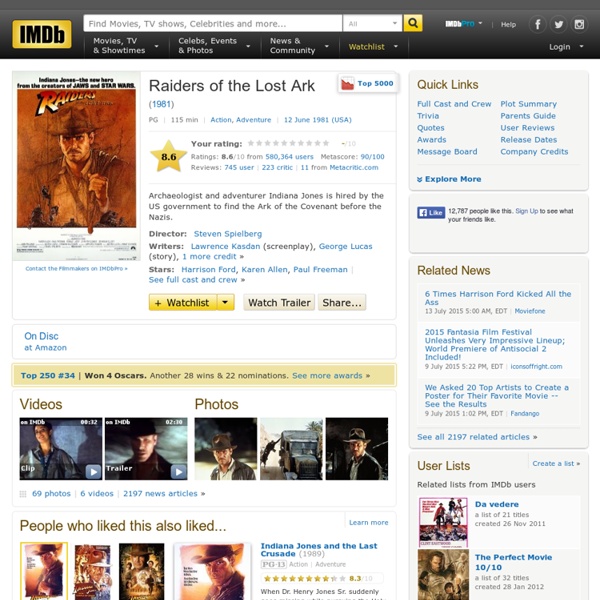Play the 02:30 Trailer video
The width and height of the screenshot is (600, 600).
146,448
